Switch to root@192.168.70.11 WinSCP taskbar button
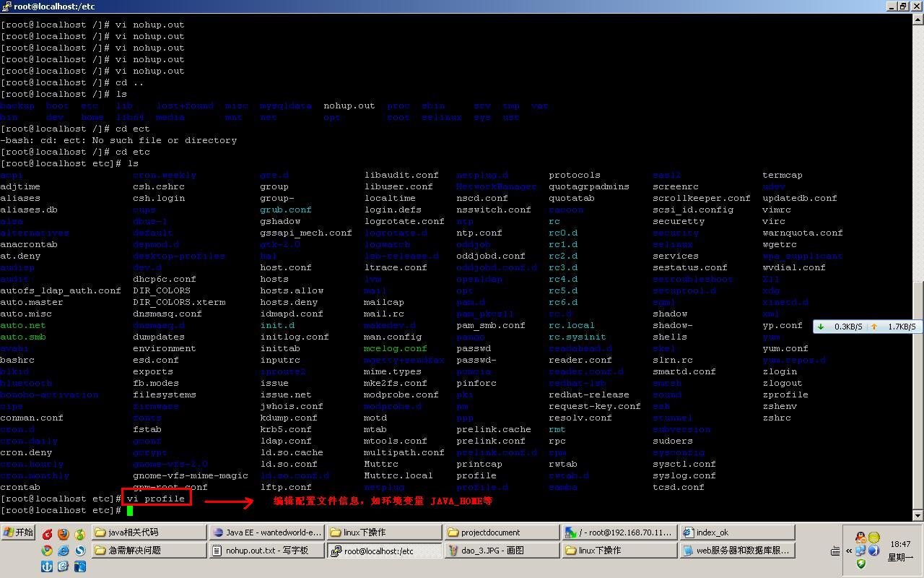The width and height of the screenshot is (924, 578). click(619, 532)
